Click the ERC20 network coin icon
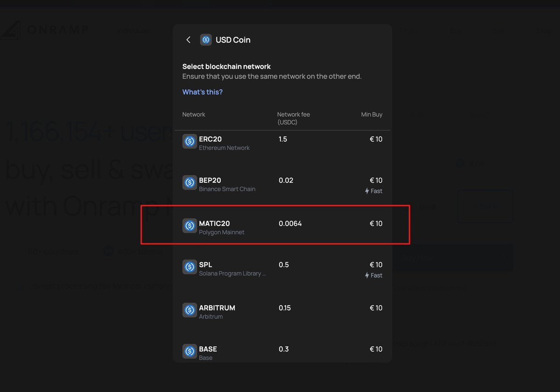The height and width of the screenshot is (392, 560). [x=189, y=141]
